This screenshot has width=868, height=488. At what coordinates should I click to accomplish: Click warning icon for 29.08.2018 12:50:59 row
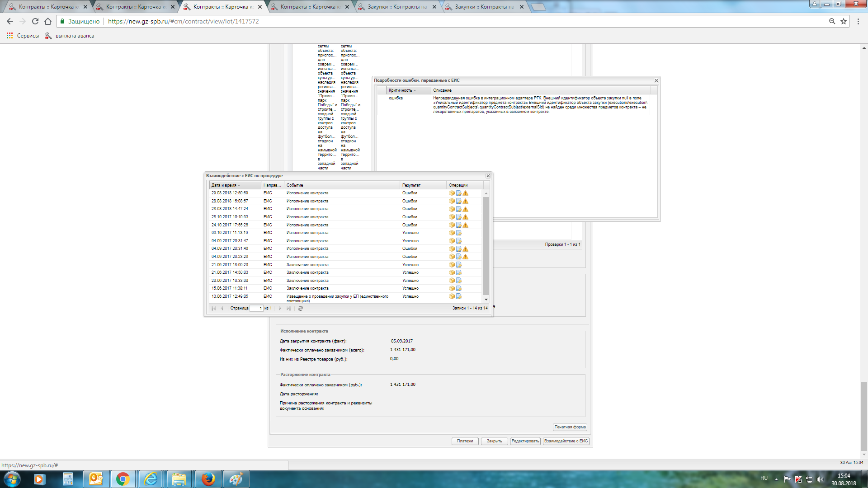pos(465,193)
